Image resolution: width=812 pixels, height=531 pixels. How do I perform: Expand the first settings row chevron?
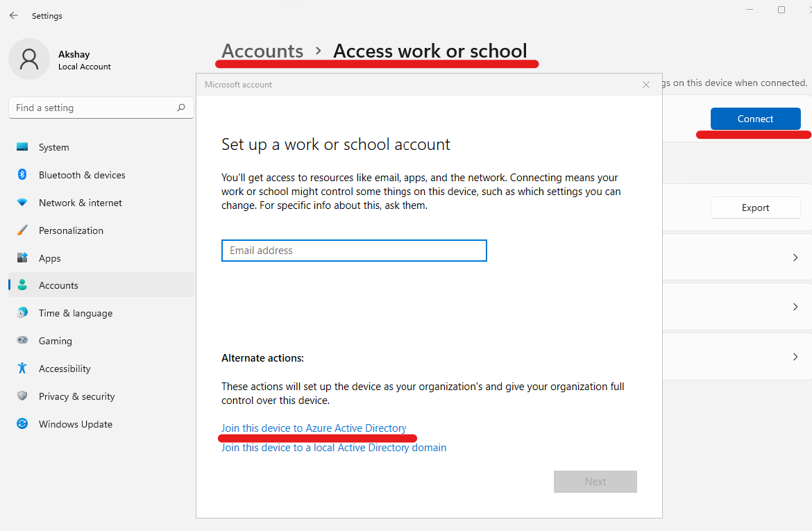coord(795,257)
